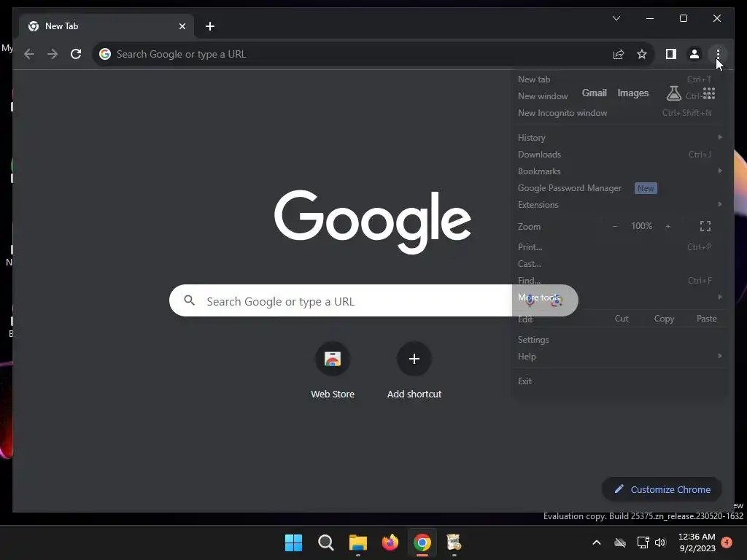The image size is (747, 560).
Task: Choose Exit in the Chrome menu
Action: (x=619, y=381)
